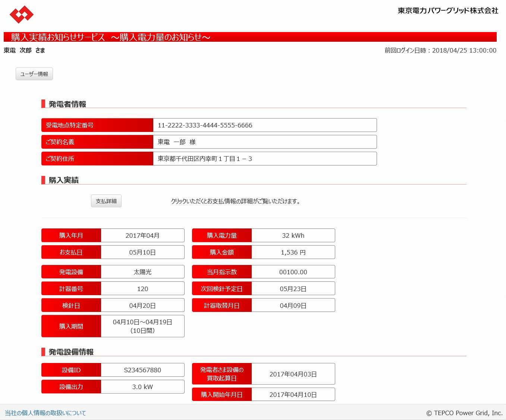The height and width of the screenshot is (420, 506).
Task: Click the © TEPCO Power Grid, Inc. footer text
Action: (x=464, y=413)
